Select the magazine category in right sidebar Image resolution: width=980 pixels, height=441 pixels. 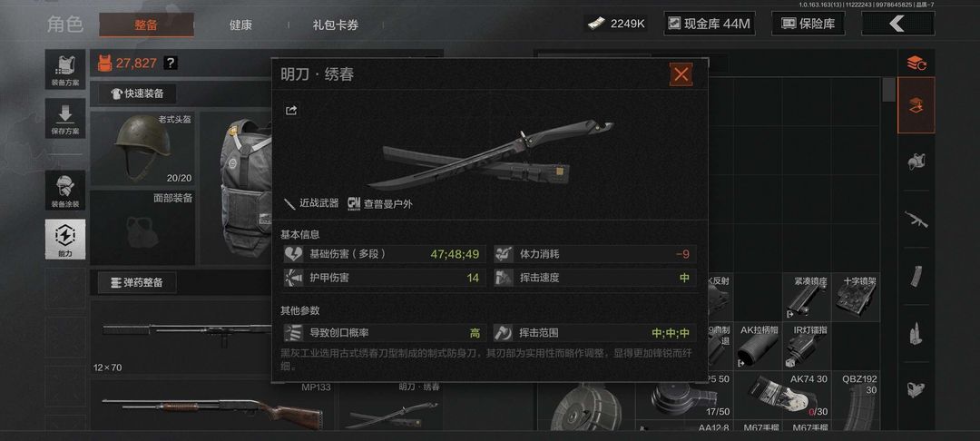[916, 276]
